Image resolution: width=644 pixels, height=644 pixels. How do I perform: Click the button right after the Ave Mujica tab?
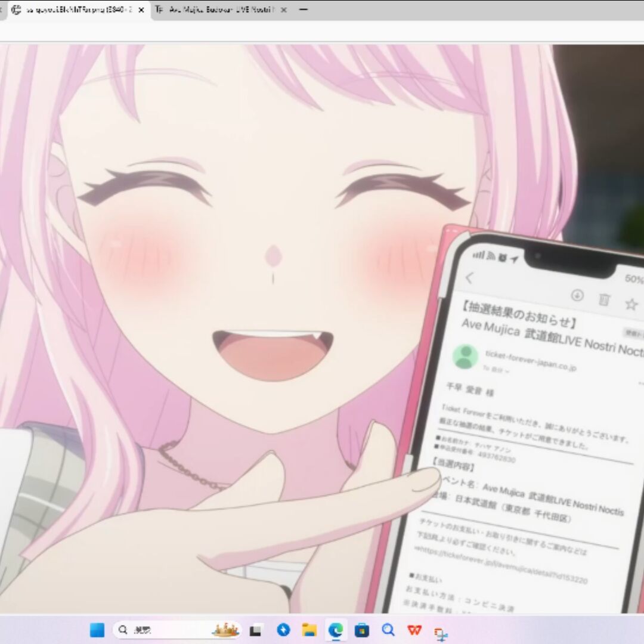[x=304, y=10]
